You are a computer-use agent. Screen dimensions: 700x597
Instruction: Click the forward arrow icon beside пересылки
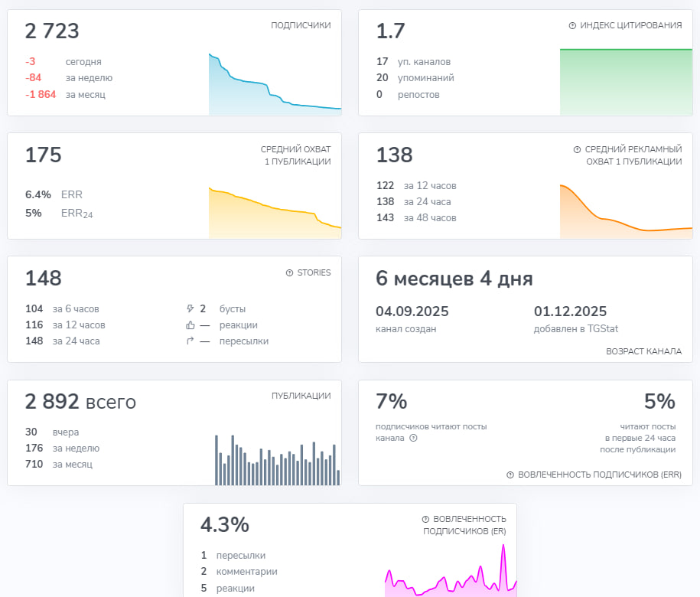191,341
